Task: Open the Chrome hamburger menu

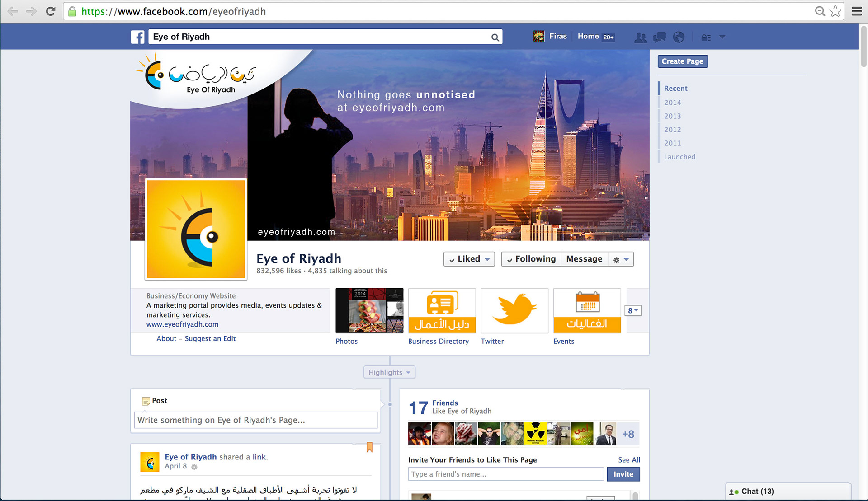Action: 856,11
